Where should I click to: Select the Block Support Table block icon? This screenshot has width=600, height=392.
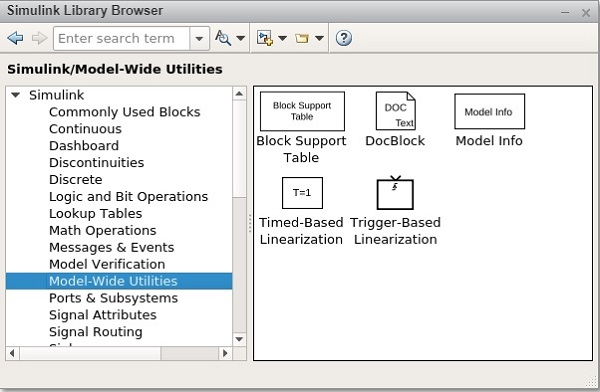coord(302,111)
